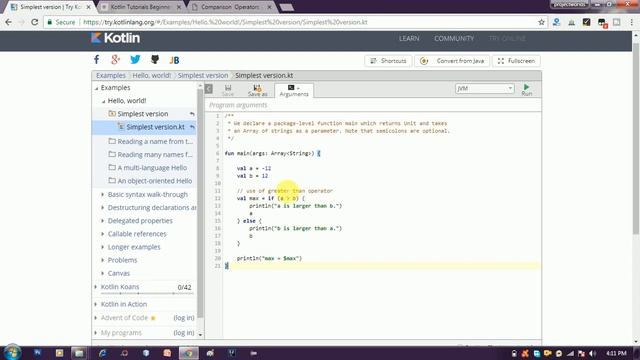This screenshot has height=360, width=640.
Task: Click the page vertical scrollbar
Action: (636, 139)
